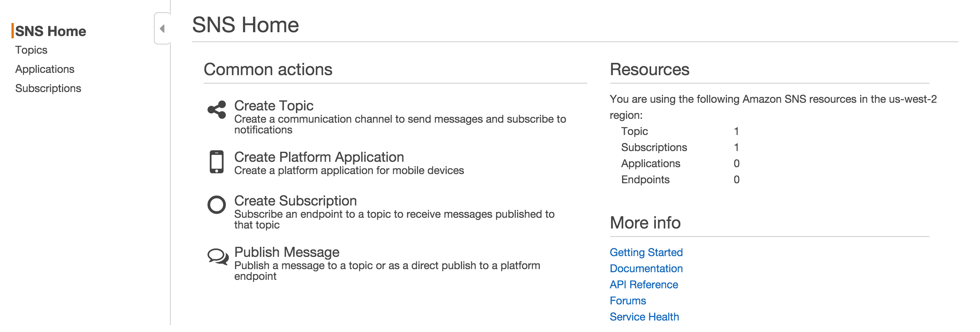Click the Topic resource count 1

click(x=736, y=131)
